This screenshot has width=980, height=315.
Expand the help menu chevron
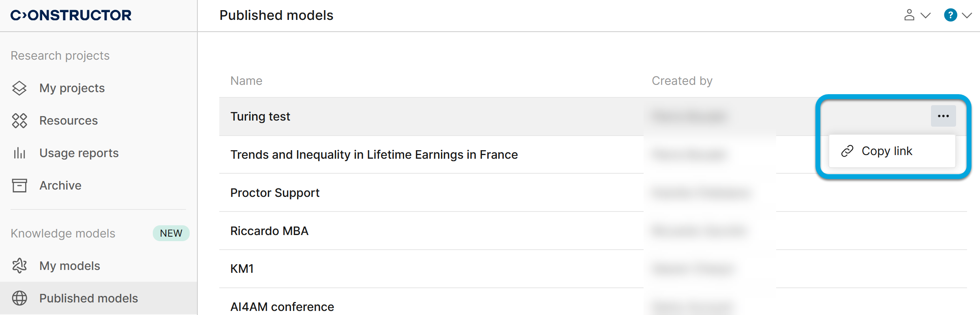coord(967,15)
